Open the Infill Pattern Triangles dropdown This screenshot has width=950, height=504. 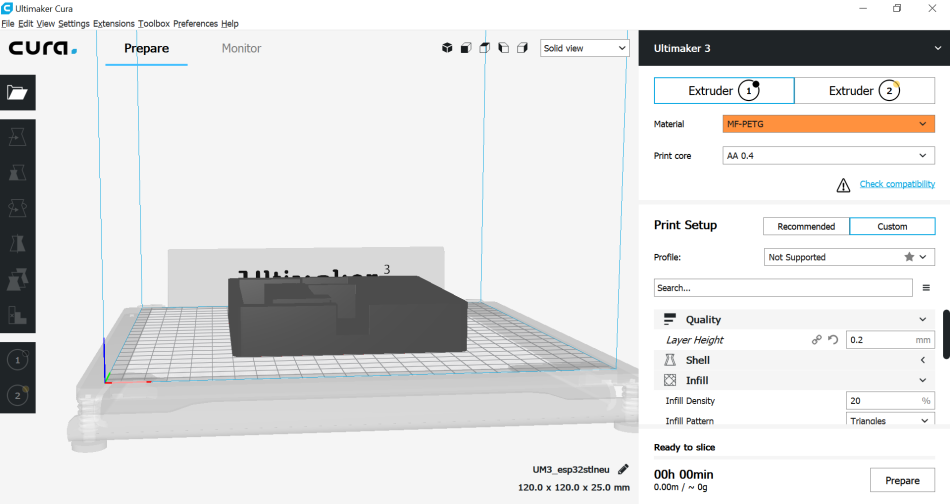[890, 419]
